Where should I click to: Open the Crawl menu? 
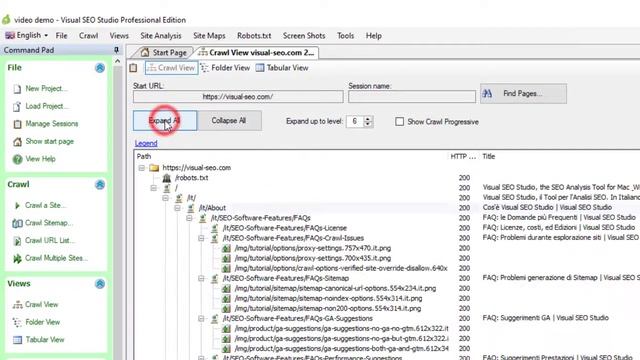coord(89,36)
